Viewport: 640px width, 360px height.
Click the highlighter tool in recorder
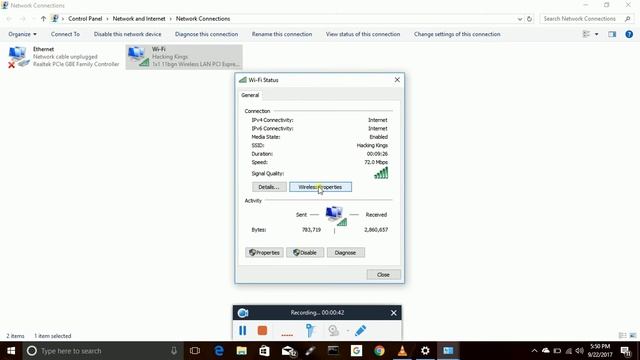(311, 330)
